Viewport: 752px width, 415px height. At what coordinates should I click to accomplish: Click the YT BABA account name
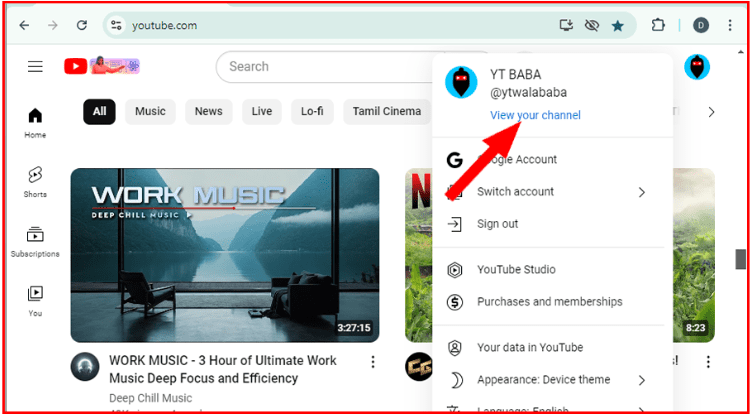(516, 75)
